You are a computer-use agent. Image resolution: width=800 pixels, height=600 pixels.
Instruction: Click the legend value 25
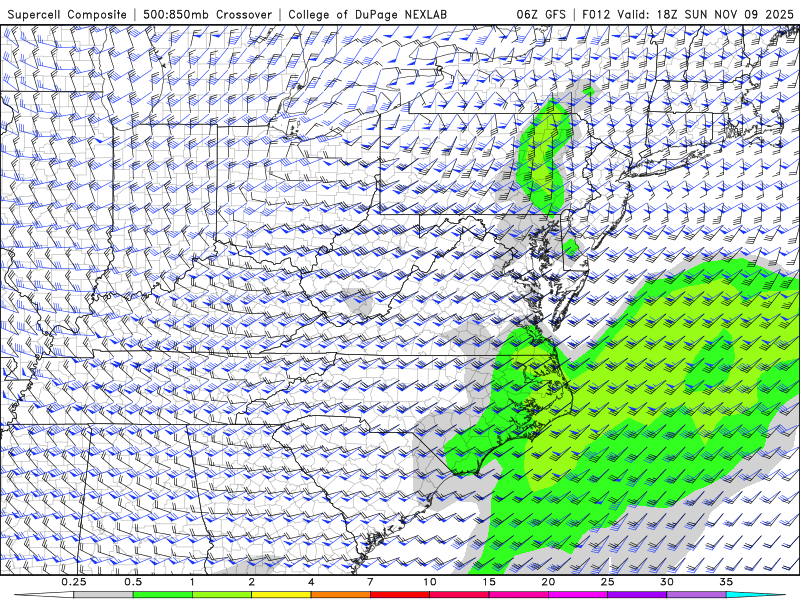(x=607, y=582)
